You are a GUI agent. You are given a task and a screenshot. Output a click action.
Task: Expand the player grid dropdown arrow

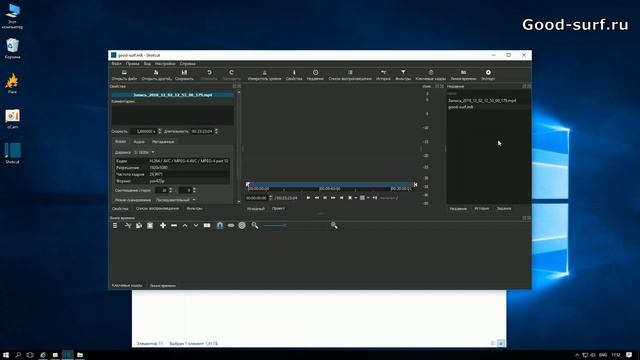point(368,198)
